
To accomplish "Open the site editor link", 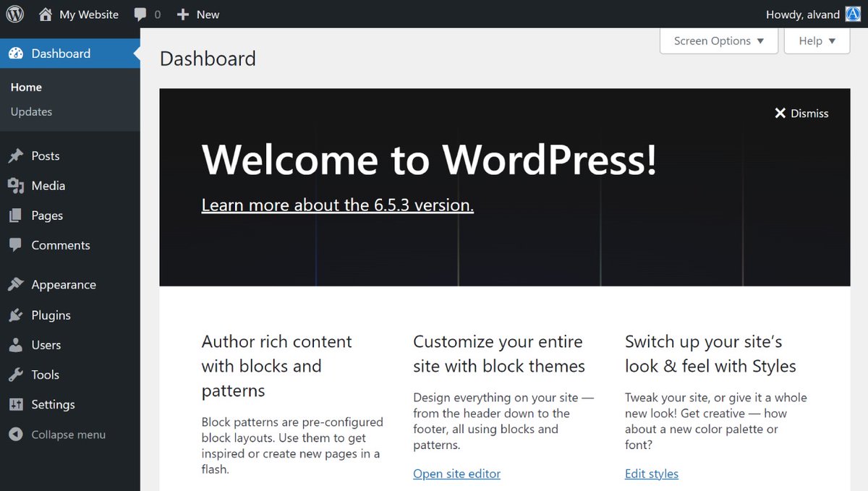I will tap(456, 474).
